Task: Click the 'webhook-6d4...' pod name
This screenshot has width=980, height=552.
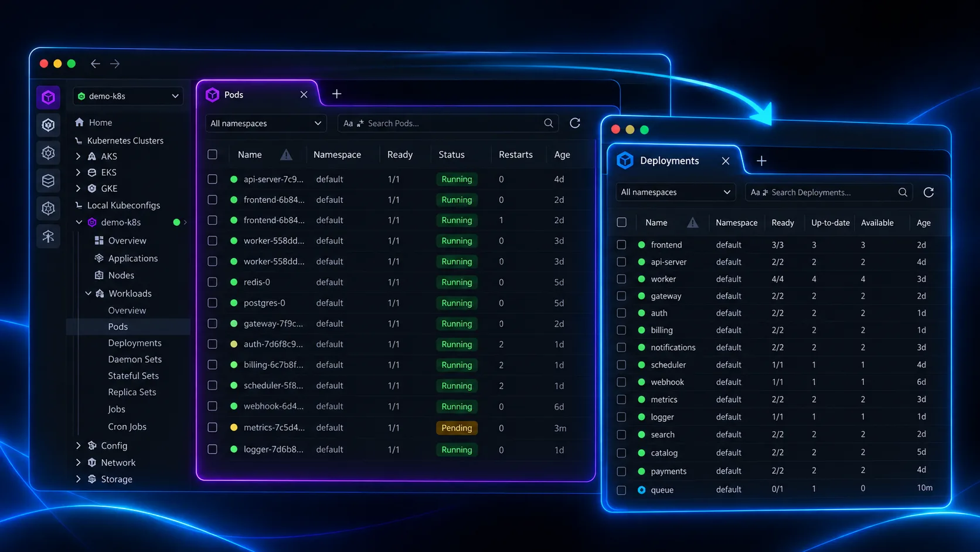Action: coord(274,406)
